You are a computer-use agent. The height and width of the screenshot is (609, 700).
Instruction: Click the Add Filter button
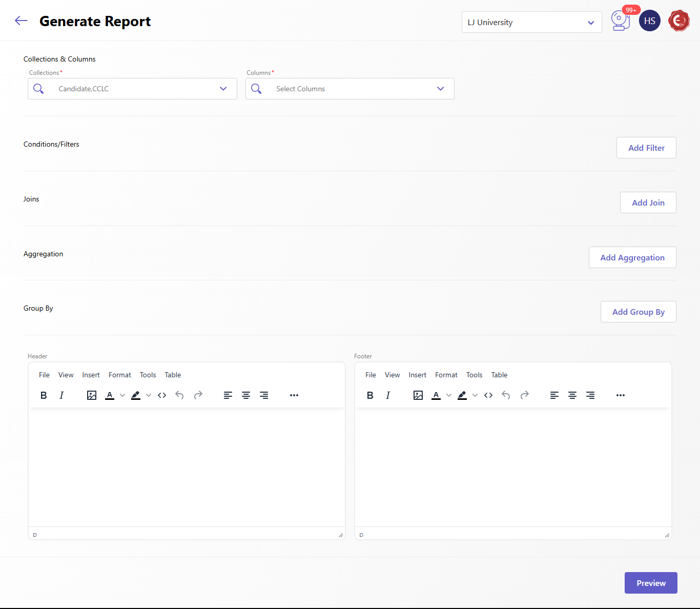pyautogui.click(x=646, y=148)
